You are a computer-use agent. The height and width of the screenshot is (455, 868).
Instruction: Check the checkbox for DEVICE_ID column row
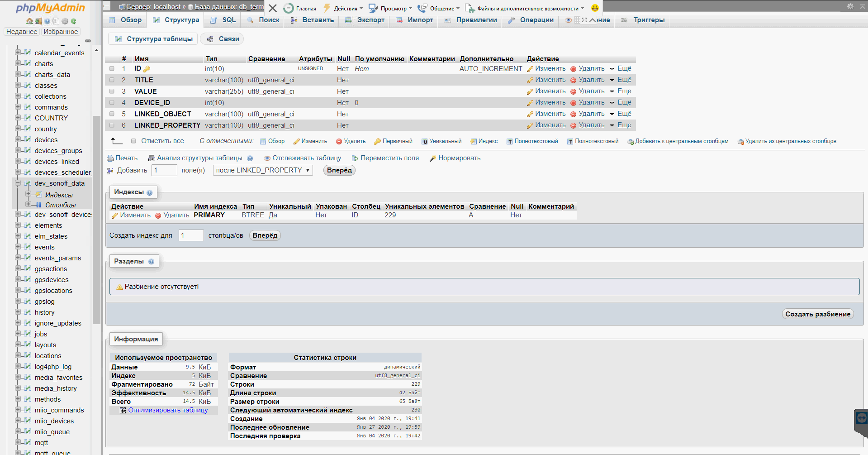112,103
